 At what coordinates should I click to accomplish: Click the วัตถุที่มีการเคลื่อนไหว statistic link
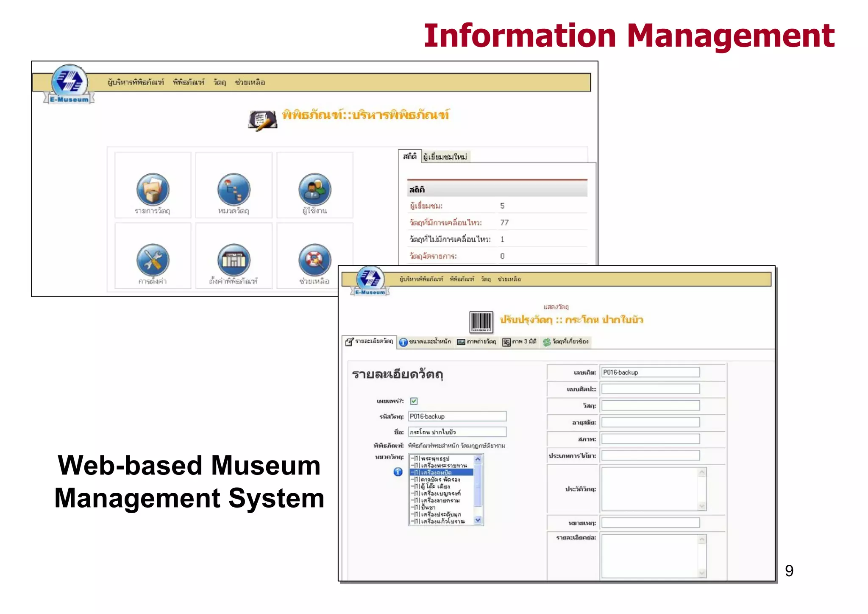445,222
